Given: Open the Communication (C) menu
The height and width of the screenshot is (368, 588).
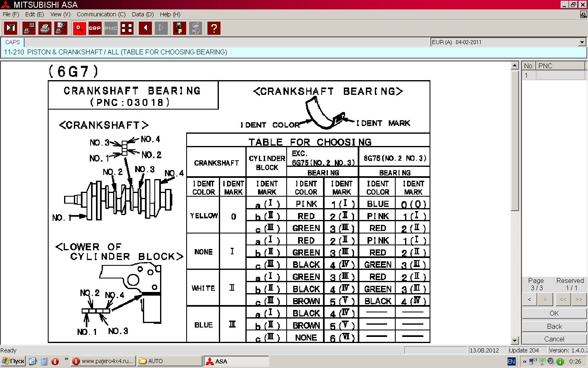Looking at the screenshot, I should 101,14.
